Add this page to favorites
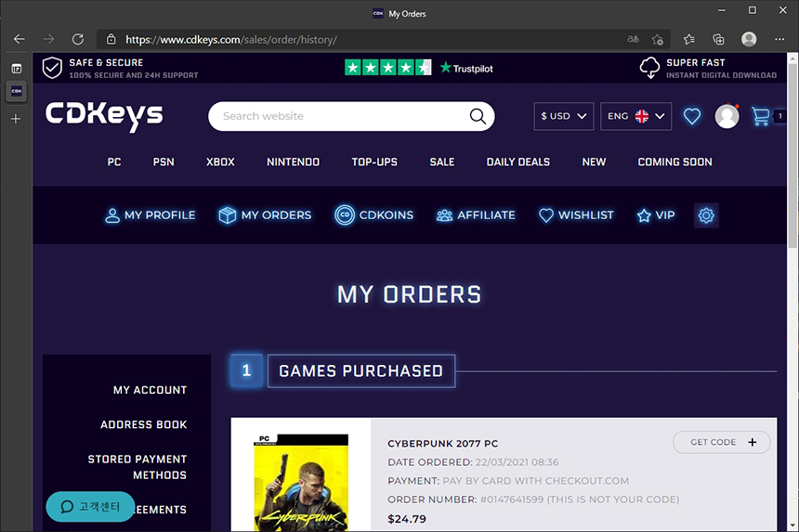This screenshot has width=799, height=532. pyautogui.click(x=658, y=39)
